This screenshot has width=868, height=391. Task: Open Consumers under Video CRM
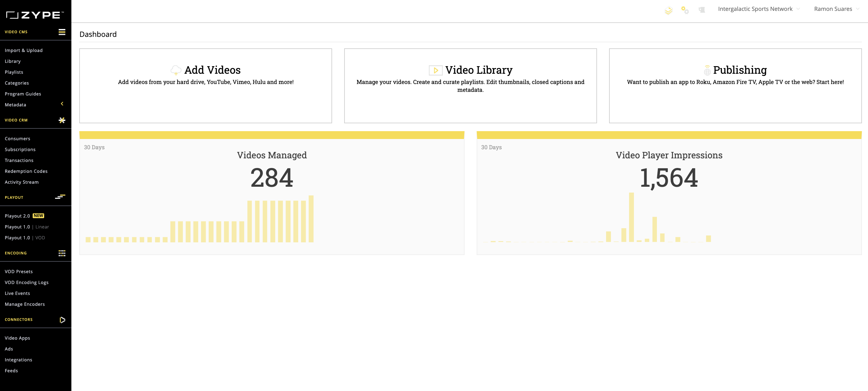pyautogui.click(x=18, y=138)
